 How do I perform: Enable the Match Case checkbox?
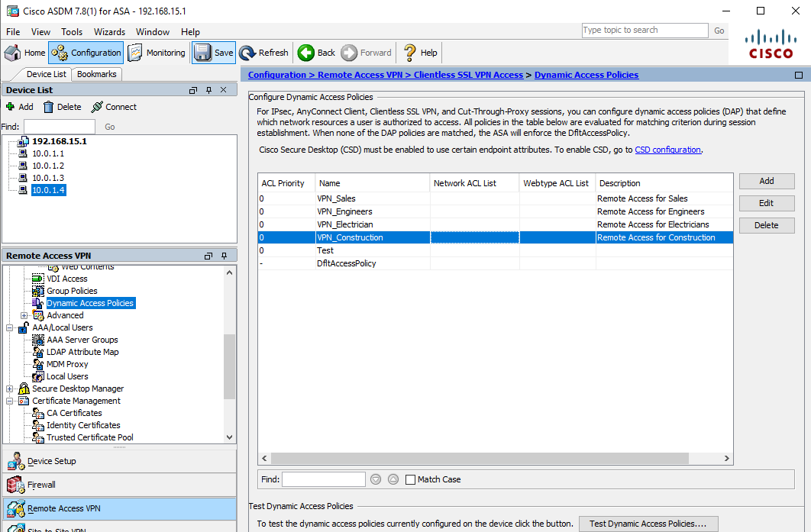pos(411,479)
